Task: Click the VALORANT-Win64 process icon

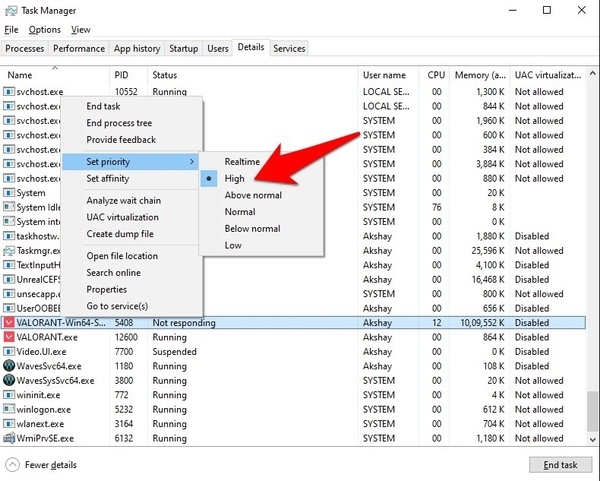Action: 9,323
